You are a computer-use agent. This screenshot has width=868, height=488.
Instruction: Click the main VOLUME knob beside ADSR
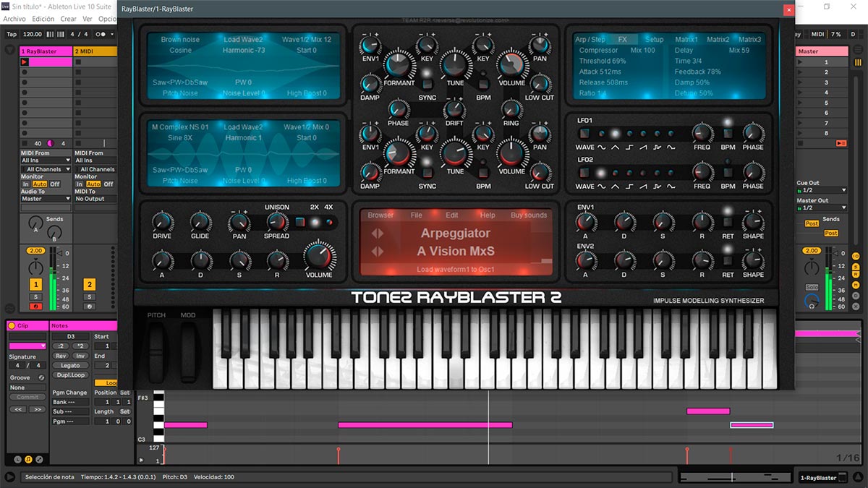point(319,257)
